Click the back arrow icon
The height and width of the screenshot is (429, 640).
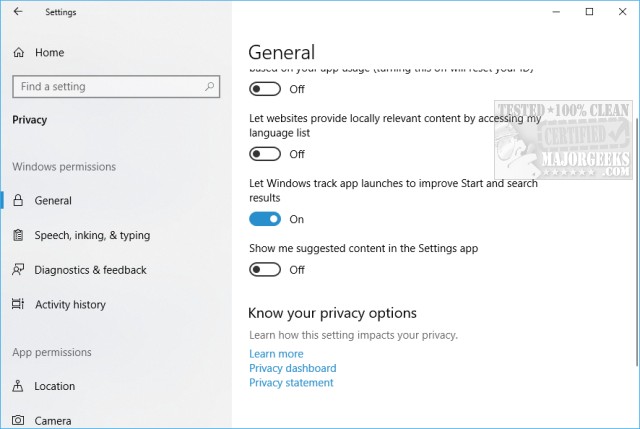18,11
